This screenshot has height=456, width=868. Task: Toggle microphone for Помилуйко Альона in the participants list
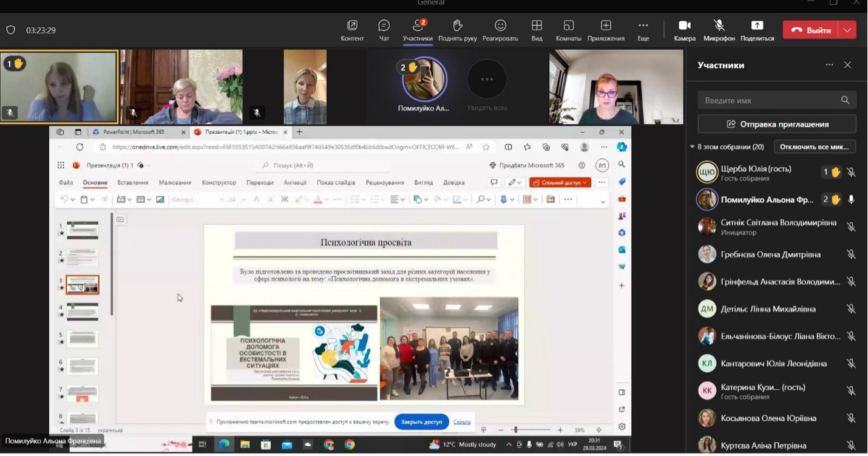851,200
